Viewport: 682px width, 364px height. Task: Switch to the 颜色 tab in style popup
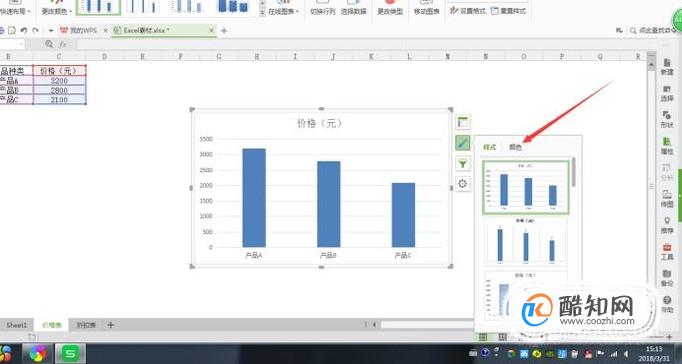pos(515,147)
